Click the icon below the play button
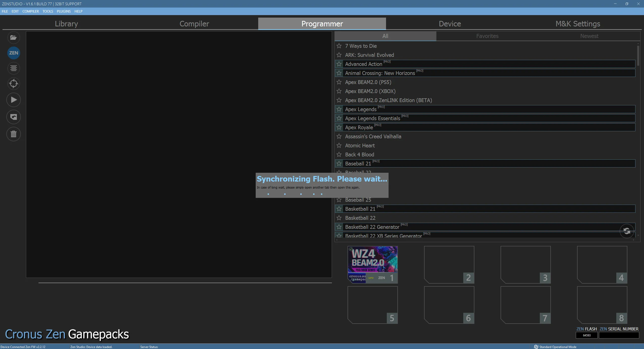This screenshot has width=644, height=349. point(14,117)
